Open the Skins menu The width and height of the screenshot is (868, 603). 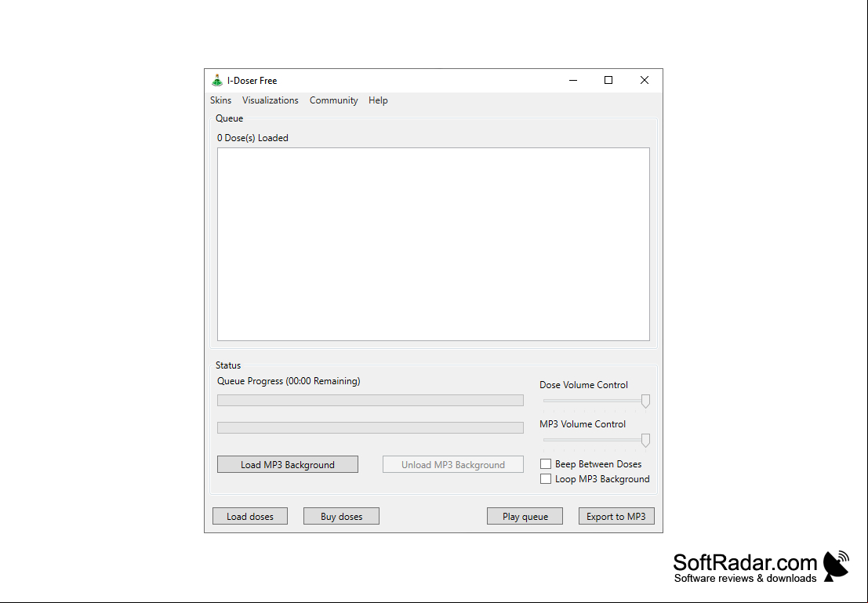click(220, 100)
